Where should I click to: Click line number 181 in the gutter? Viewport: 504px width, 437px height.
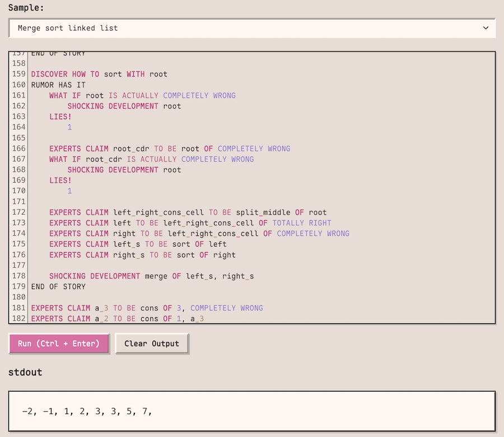click(18, 308)
